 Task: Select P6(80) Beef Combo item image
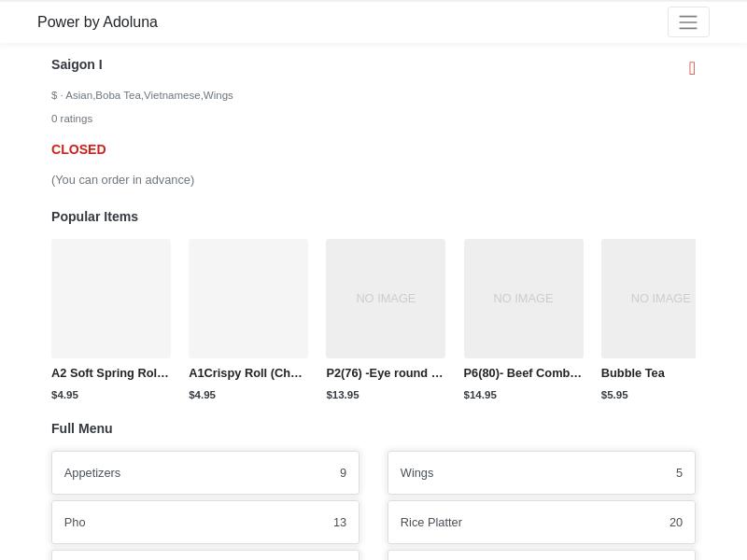523,299
